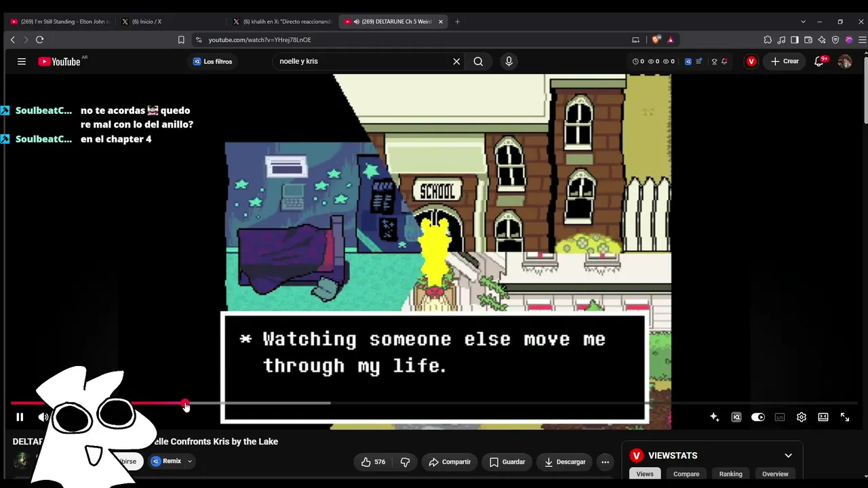Go back in browser history

[x=12, y=40]
